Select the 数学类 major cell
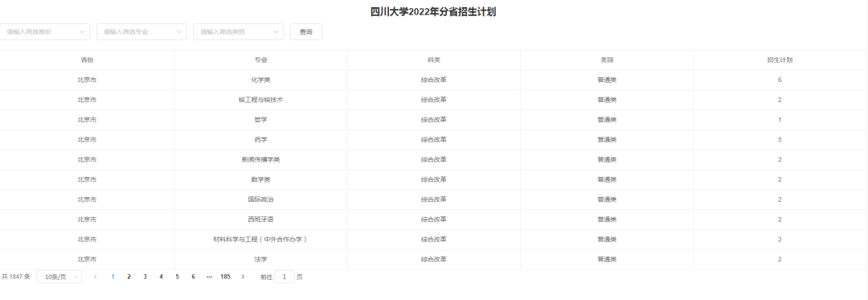Screen dimensions: 868x300 [x=261, y=180]
